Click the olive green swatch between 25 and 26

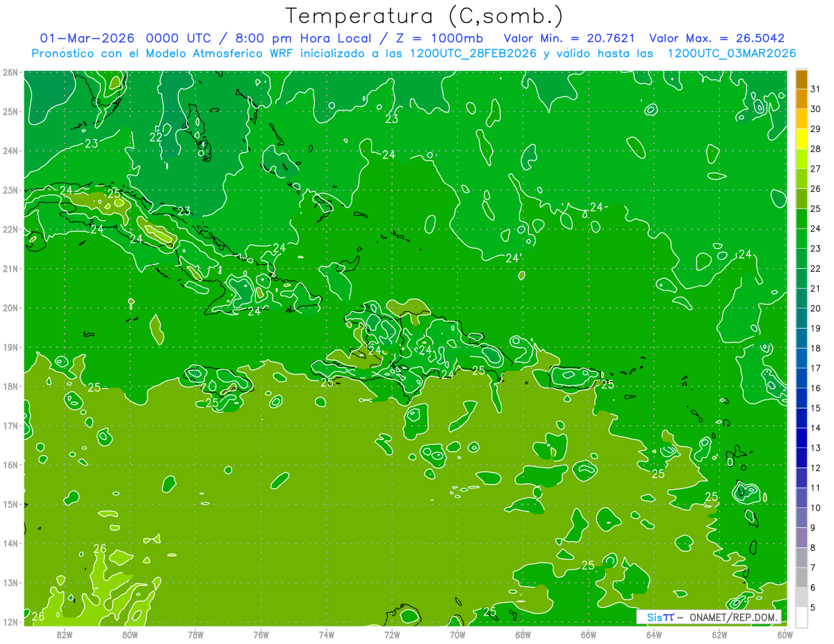[801, 199]
